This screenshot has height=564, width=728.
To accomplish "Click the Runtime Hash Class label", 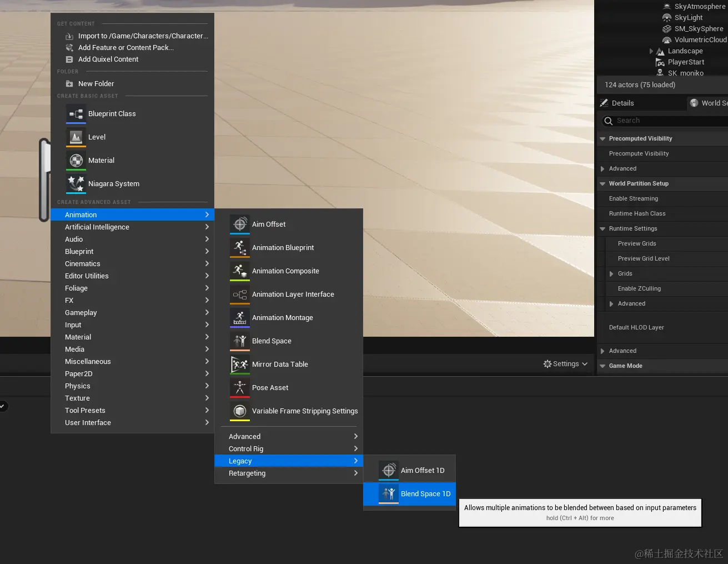I will click(x=637, y=213).
